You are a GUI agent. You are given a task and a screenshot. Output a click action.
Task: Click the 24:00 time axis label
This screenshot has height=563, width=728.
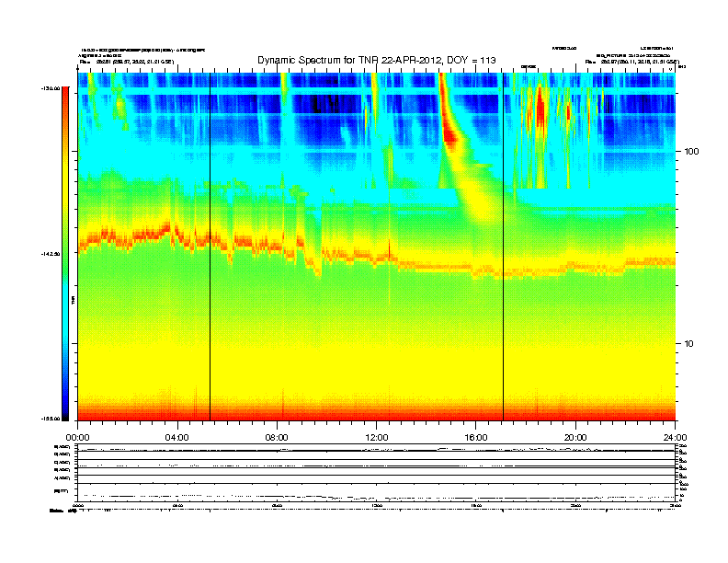coord(675,438)
